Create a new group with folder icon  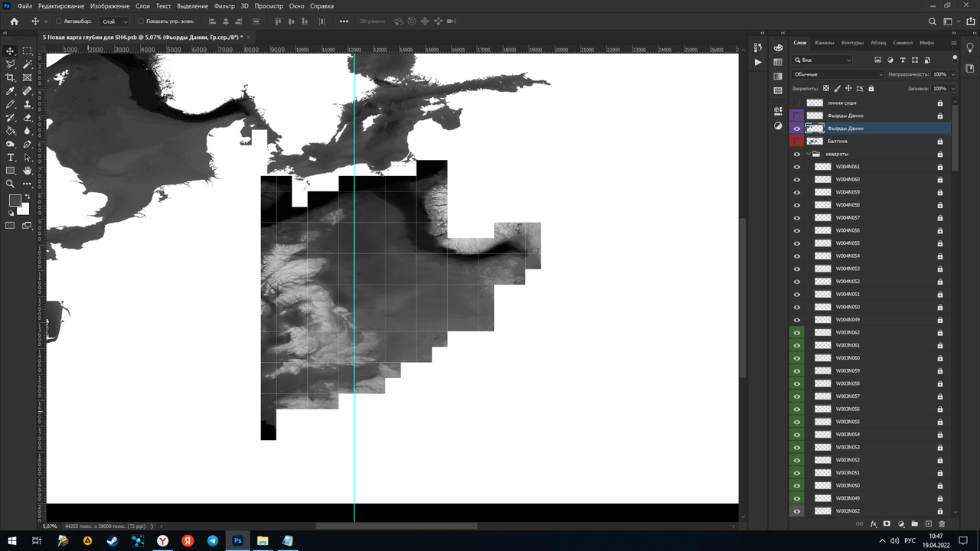pyautogui.click(x=914, y=524)
